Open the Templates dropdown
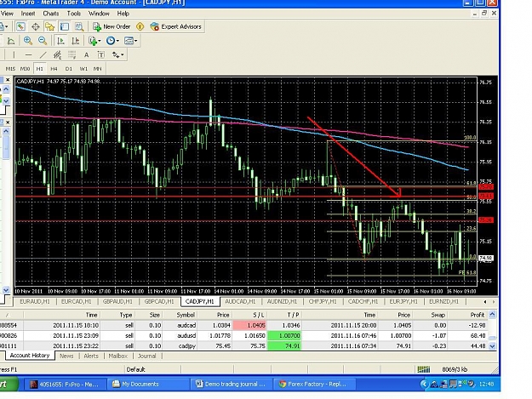532x399 pixels. coord(130,41)
